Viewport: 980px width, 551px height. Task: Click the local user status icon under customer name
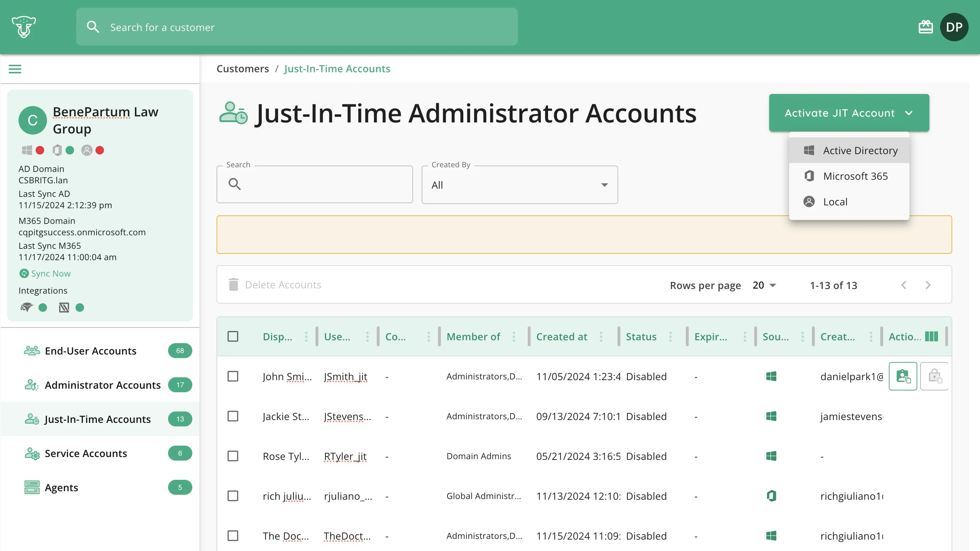(x=87, y=150)
